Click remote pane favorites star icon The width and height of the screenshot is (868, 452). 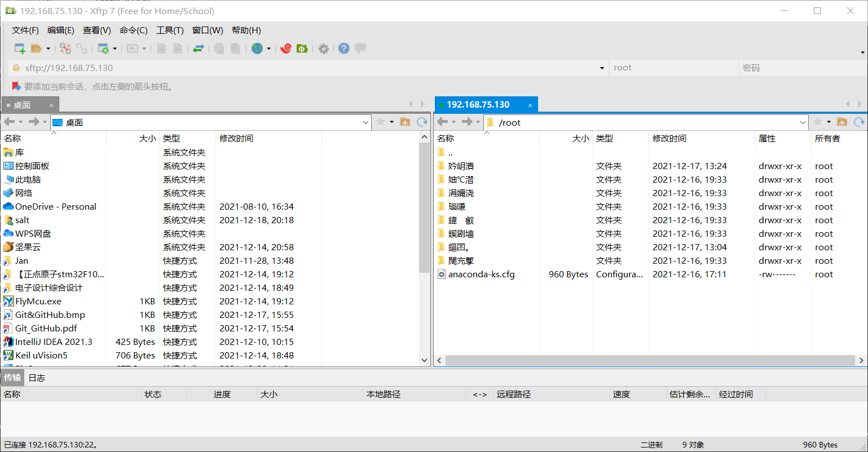(818, 122)
